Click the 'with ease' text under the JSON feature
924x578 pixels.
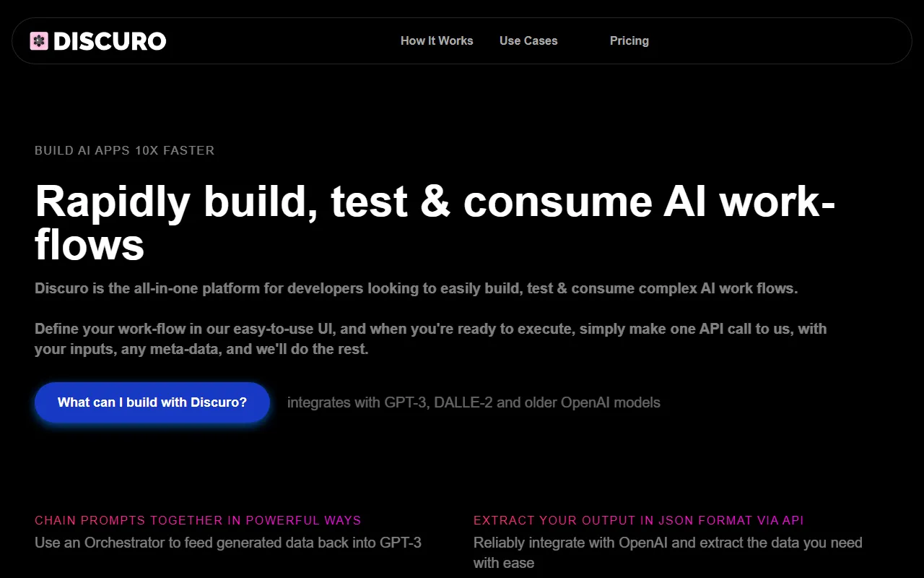click(x=504, y=563)
